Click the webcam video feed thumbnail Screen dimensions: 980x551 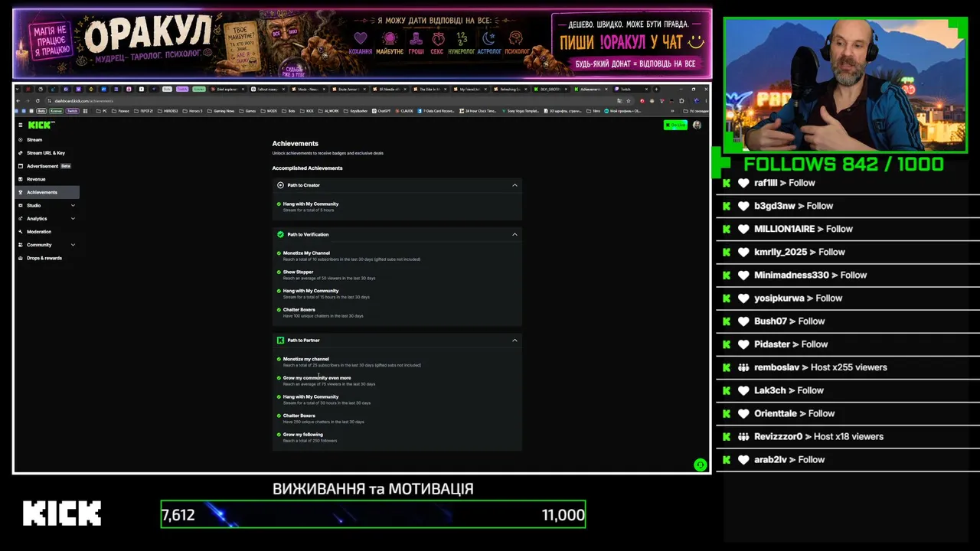pyautogui.click(x=845, y=84)
